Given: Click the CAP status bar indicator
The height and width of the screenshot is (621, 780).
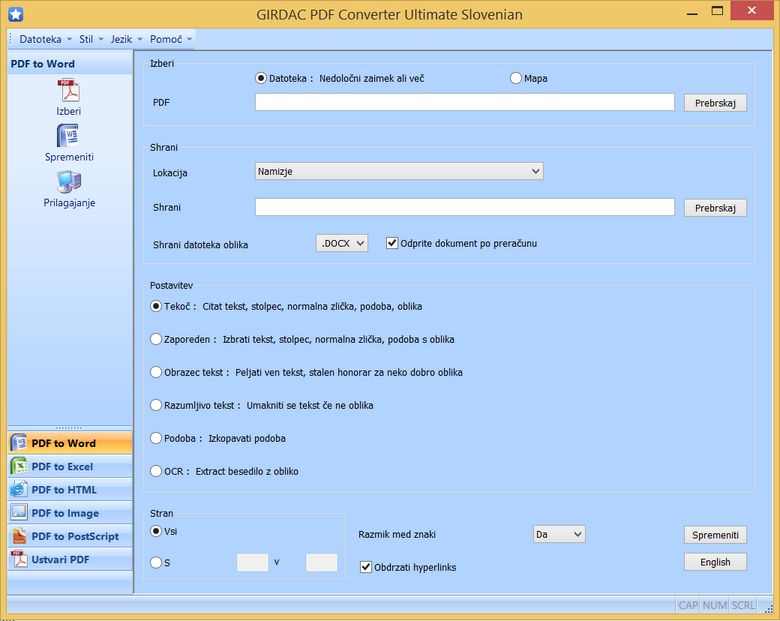Looking at the screenshot, I should [688, 605].
